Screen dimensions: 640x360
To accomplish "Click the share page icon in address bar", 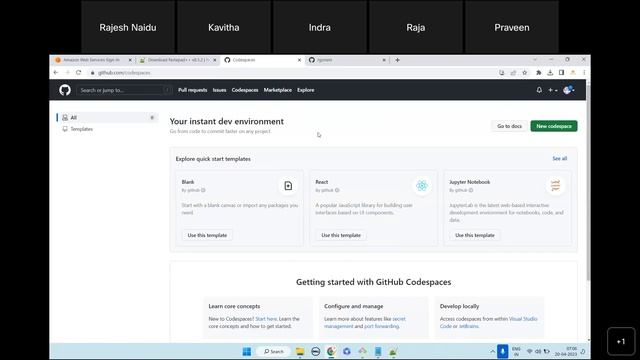I will click(x=513, y=73).
